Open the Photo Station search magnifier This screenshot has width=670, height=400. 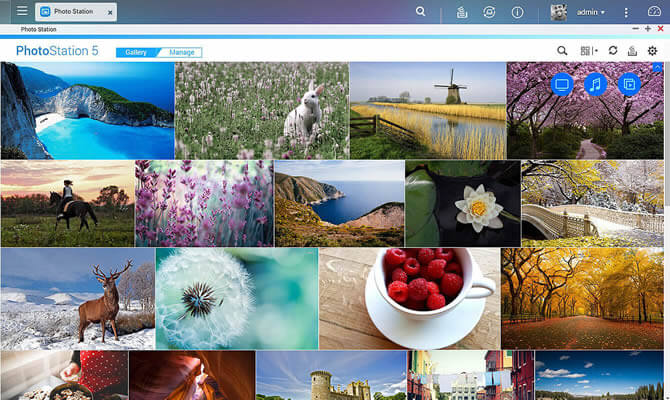(x=562, y=51)
